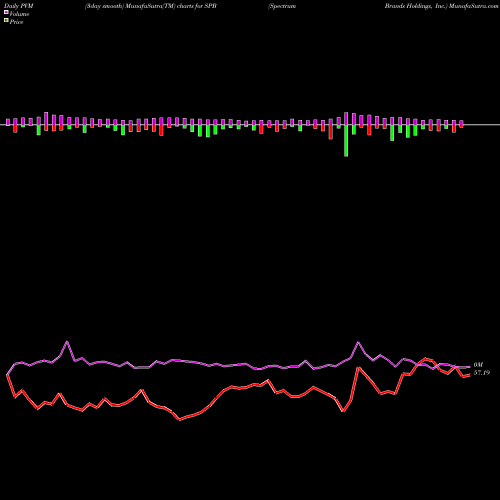500x500 pixels.
Task: Click the 'MunafaSutra.com' watermark text
Action: click(x=473, y=6)
